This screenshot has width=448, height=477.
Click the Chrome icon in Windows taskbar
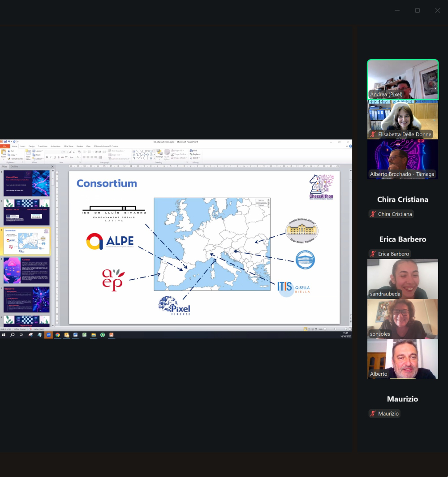(x=58, y=335)
